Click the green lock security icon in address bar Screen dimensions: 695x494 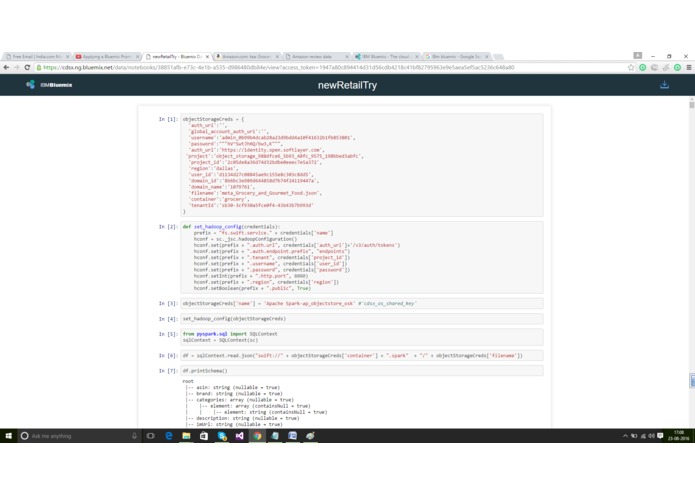click(39, 67)
